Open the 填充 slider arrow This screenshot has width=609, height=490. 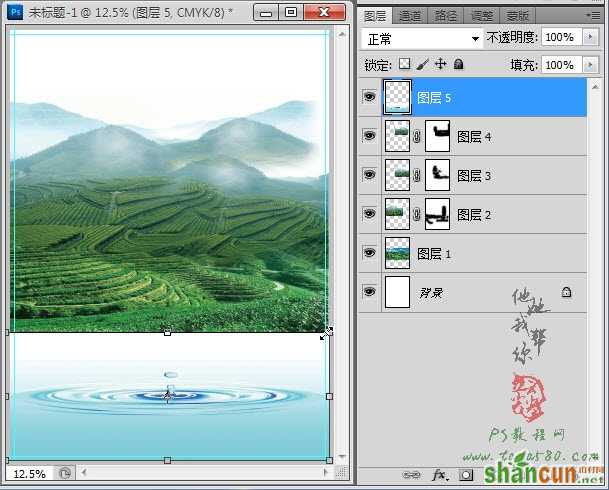[590, 64]
